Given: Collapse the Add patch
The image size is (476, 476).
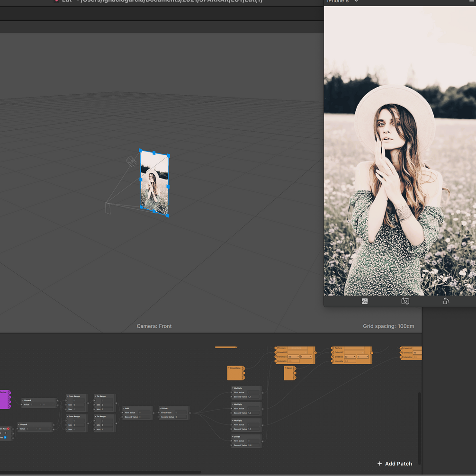Looking at the screenshot, I should tap(124, 408).
